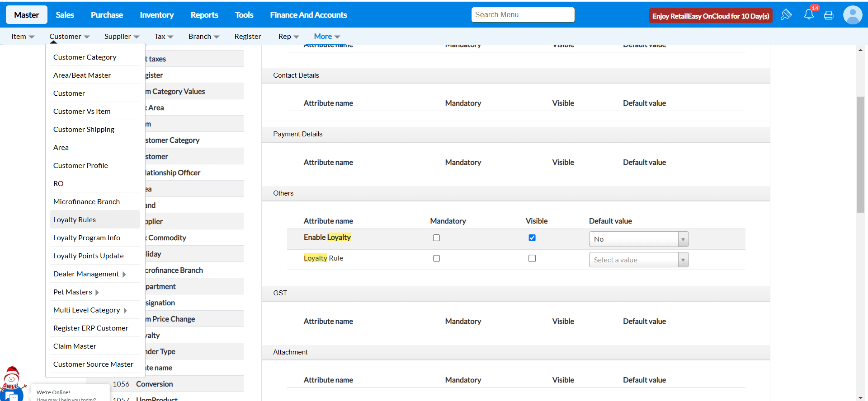Click the paintbrush theme icon
The width and height of the screenshot is (868, 401).
click(786, 15)
